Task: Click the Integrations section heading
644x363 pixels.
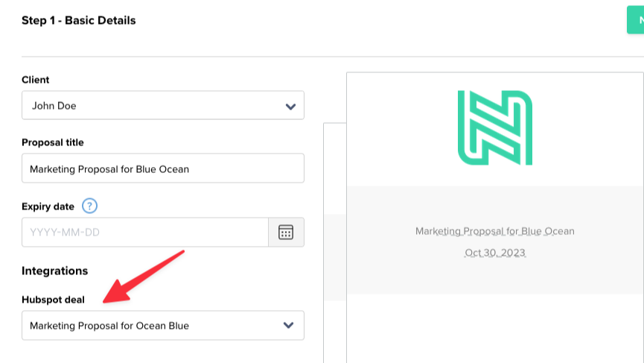Action: [55, 271]
